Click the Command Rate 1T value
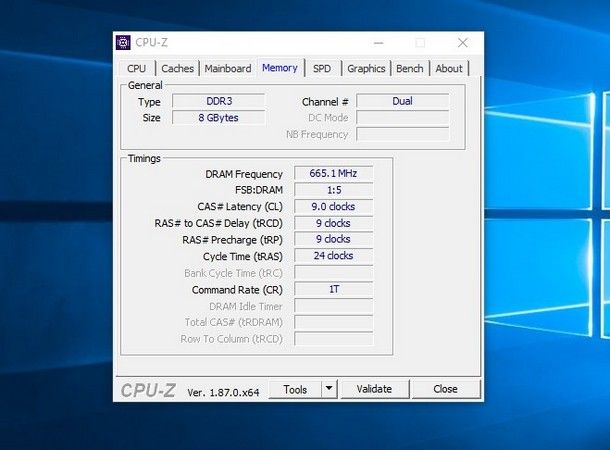The image size is (610, 450). click(333, 289)
